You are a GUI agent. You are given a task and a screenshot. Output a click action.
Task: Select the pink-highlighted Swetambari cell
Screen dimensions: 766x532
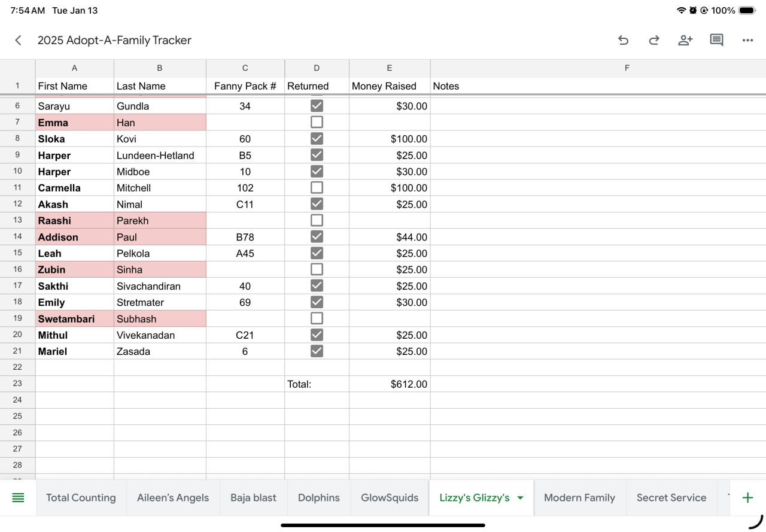[x=74, y=319]
